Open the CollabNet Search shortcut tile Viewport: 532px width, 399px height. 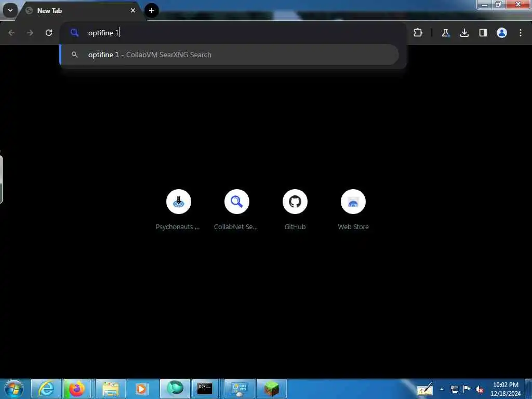236,210
